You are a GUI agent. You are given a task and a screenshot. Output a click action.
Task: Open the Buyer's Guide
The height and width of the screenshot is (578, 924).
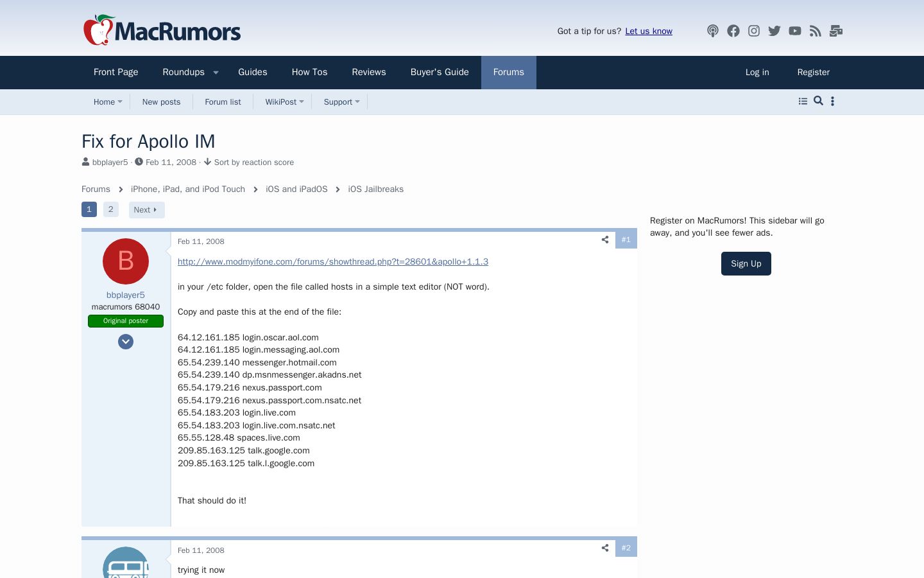pyautogui.click(x=440, y=72)
